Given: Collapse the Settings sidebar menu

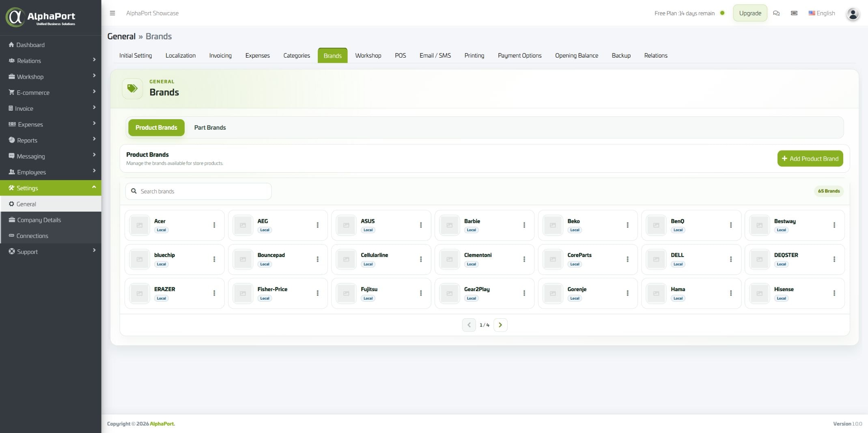Looking at the screenshot, I should coord(51,188).
